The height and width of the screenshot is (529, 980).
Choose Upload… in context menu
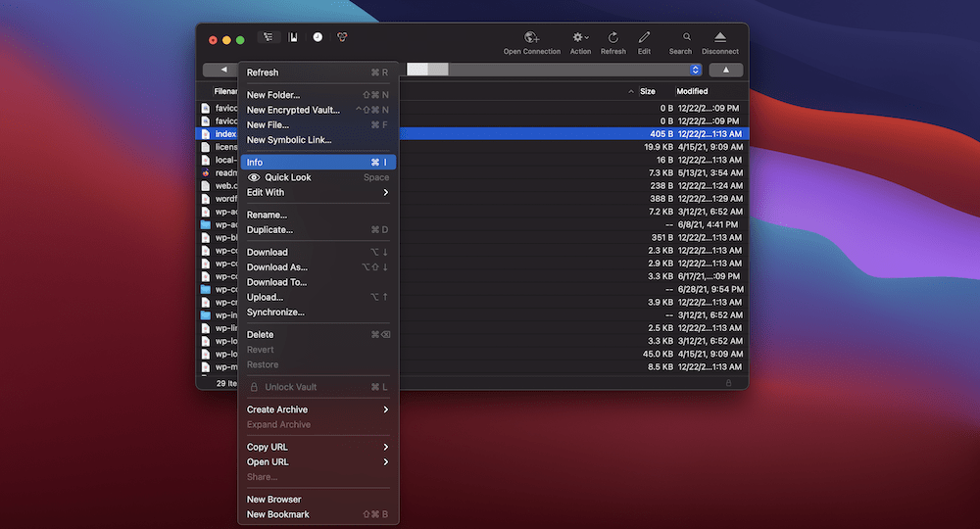tap(318, 297)
